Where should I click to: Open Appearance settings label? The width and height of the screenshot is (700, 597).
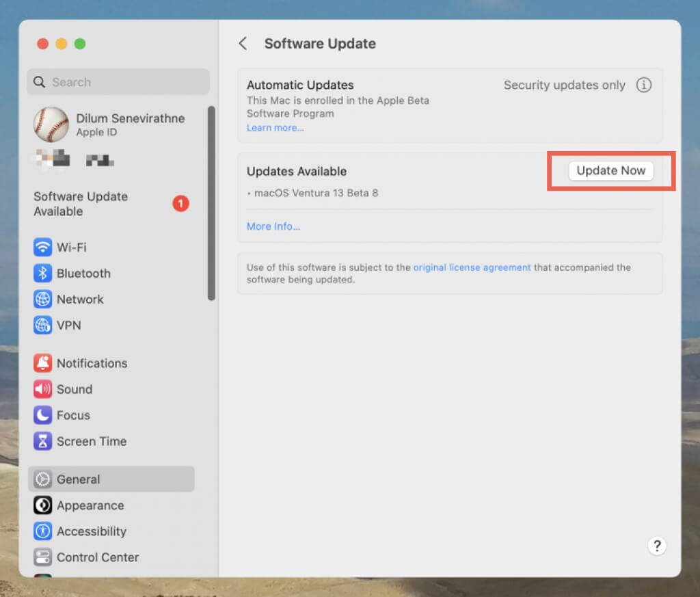pyautogui.click(x=90, y=505)
